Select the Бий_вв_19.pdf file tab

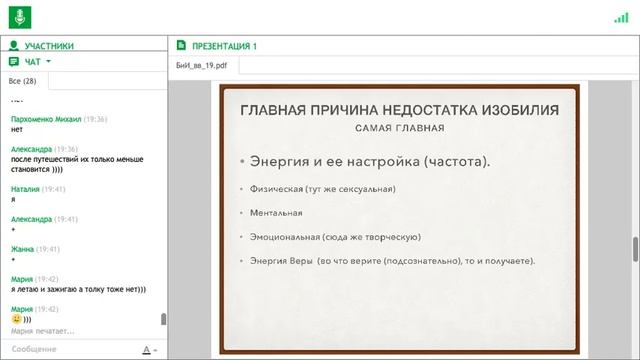[x=202, y=65]
